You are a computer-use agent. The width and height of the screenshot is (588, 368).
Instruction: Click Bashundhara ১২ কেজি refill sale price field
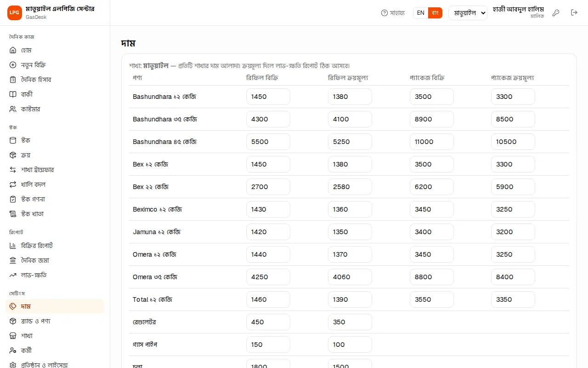(x=268, y=97)
